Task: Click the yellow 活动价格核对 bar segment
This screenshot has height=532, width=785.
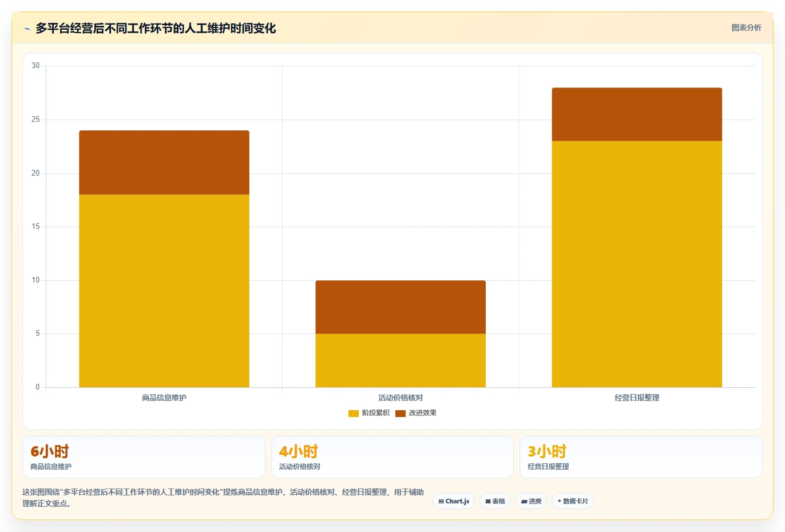Action: click(401, 360)
